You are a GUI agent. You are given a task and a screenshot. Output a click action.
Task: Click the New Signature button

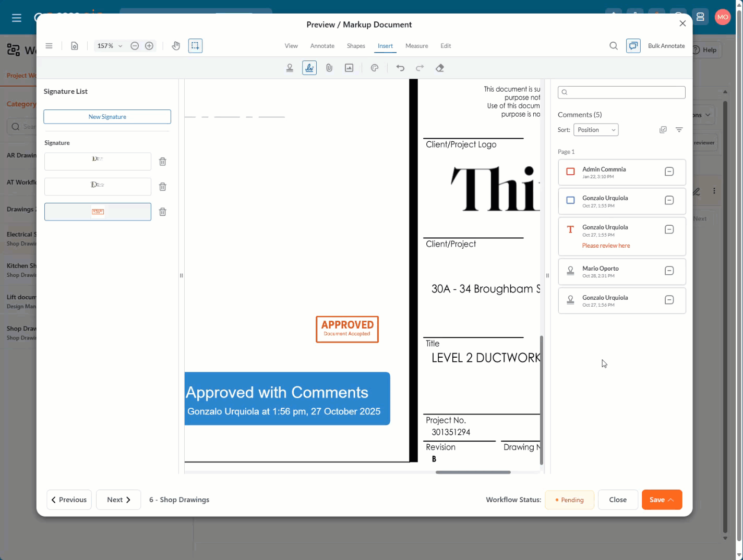tap(107, 117)
